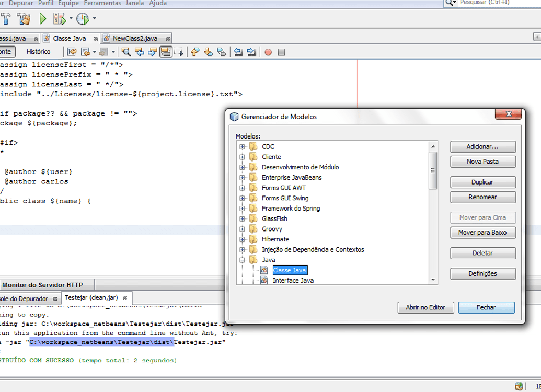The height and width of the screenshot is (392, 541).
Task: Switch to NewClass2.java editor tab
Action: (x=135, y=39)
